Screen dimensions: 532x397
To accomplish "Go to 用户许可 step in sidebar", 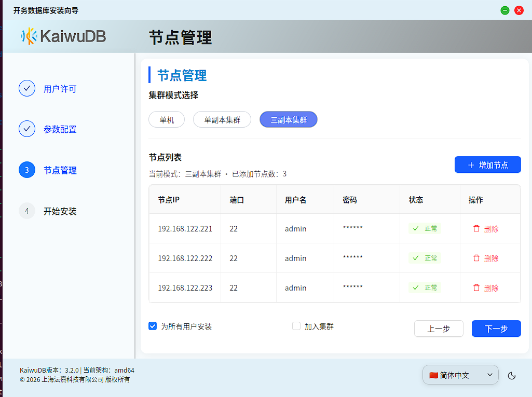I will [x=60, y=89].
